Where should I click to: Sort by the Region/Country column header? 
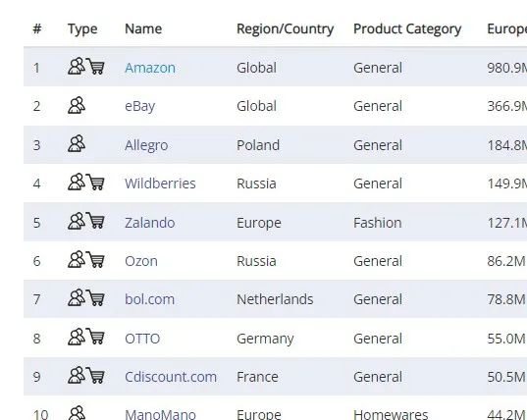(285, 29)
